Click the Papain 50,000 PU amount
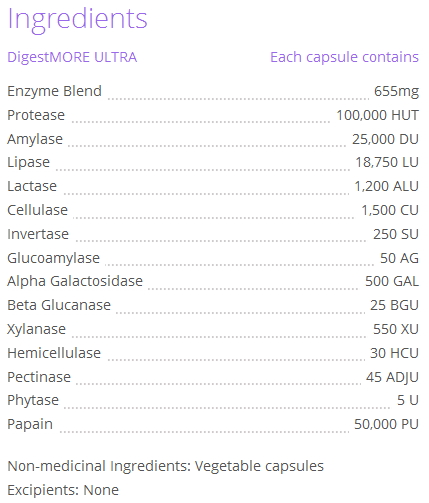This screenshot has height=503, width=429. tap(386, 424)
